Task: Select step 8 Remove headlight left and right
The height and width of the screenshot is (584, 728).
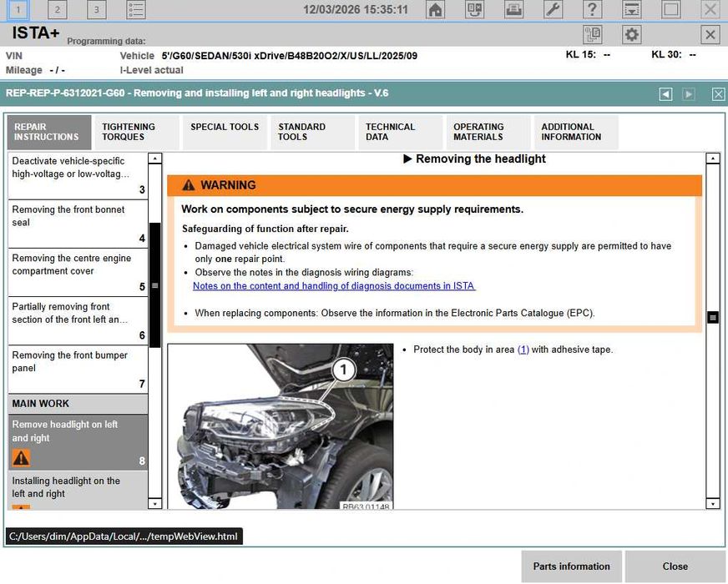Action: (78, 442)
